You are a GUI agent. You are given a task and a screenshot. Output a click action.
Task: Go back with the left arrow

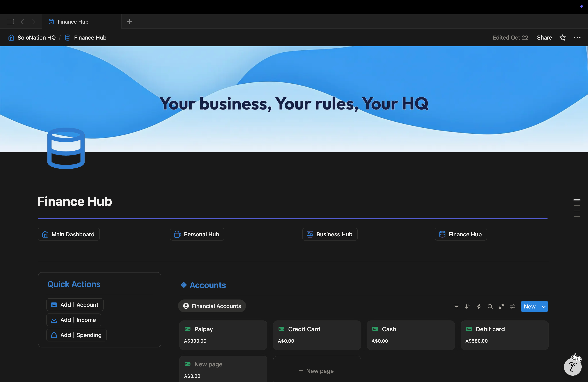(22, 22)
